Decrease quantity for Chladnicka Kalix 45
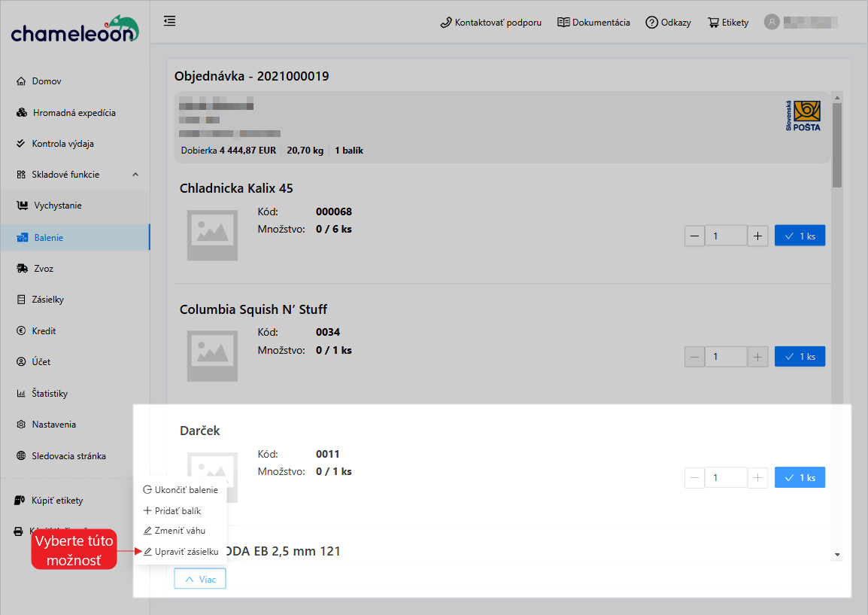The height and width of the screenshot is (615, 868). (x=694, y=236)
